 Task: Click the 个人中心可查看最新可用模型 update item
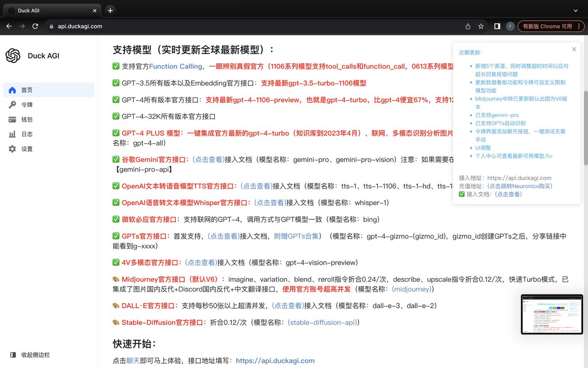[514, 156]
